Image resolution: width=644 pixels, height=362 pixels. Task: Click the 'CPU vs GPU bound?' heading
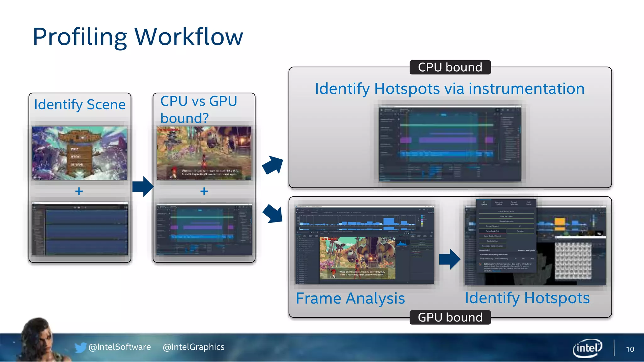[199, 110]
